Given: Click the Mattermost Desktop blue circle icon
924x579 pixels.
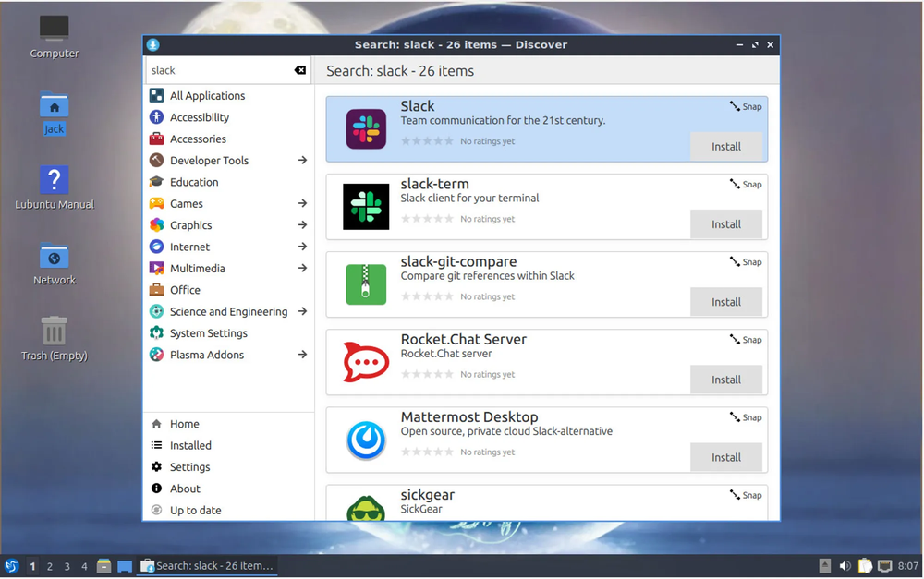Looking at the screenshot, I should click(x=366, y=440).
